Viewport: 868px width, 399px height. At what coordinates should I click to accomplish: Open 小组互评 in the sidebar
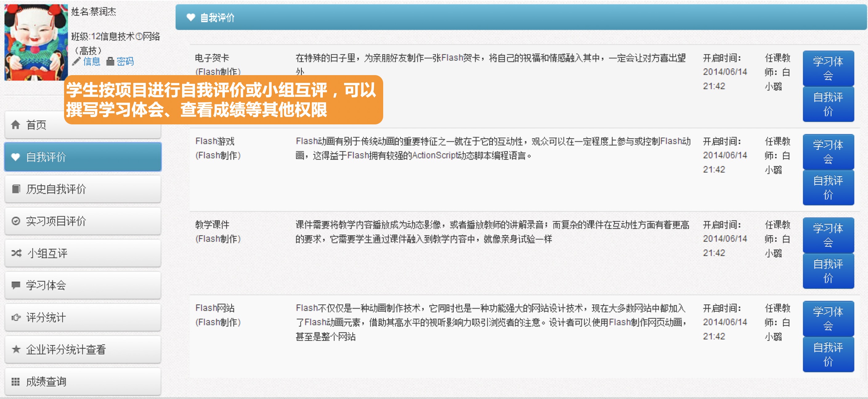[x=83, y=253]
